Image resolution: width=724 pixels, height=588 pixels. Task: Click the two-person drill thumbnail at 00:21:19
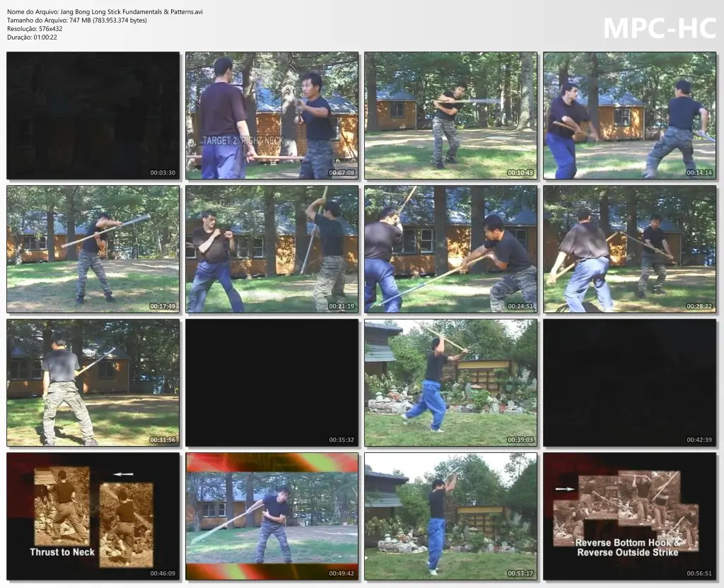click(272, 249)
